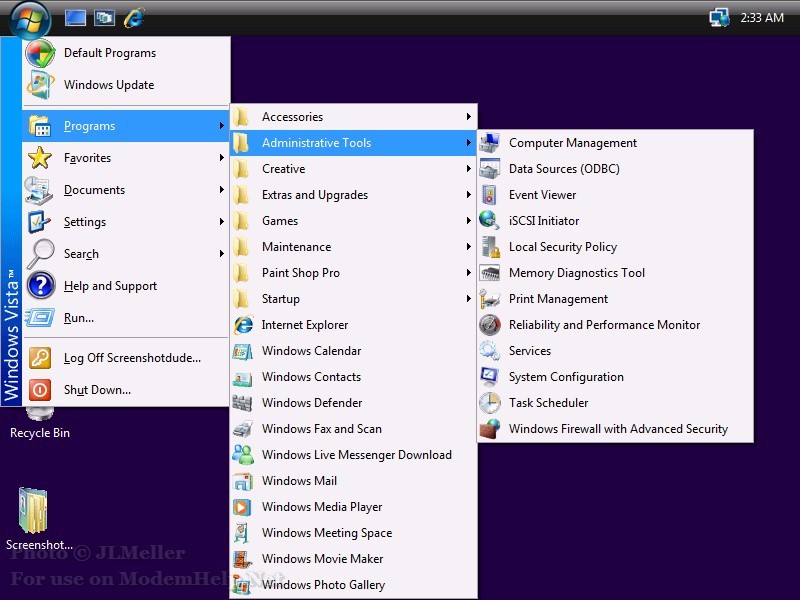Screen dimensions: 800x600
Task: Click the Windows Firewall with Advanced Security icon
Action: [x=489, y=429]
